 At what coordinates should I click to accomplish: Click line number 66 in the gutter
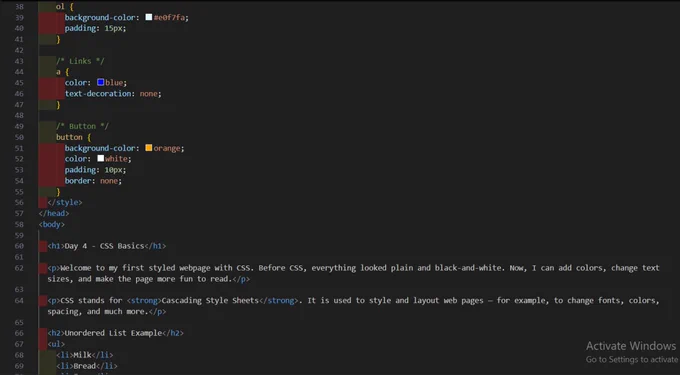(x=19, y=333)
